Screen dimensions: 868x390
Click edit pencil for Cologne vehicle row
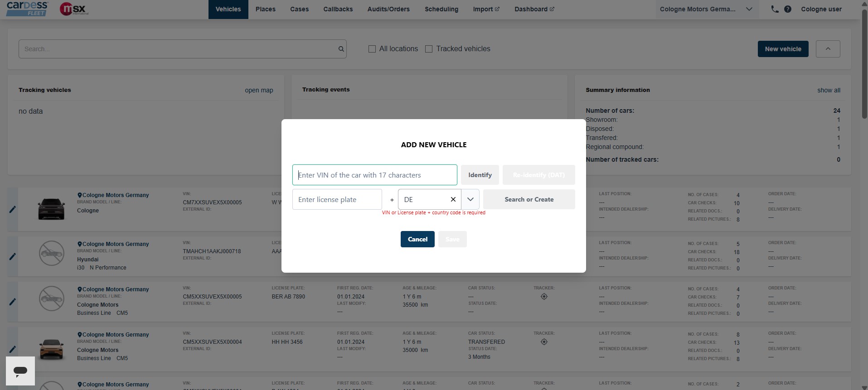click(x=13, y=209)
